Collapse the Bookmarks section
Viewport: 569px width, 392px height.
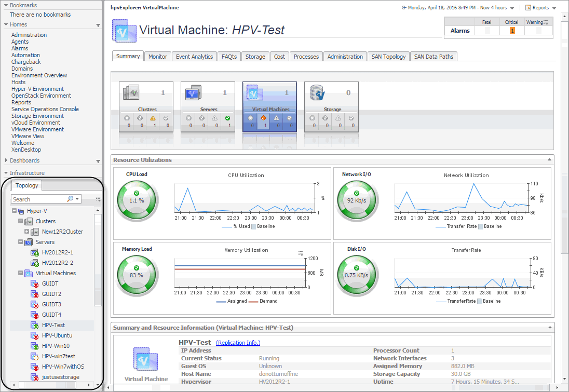6,5
